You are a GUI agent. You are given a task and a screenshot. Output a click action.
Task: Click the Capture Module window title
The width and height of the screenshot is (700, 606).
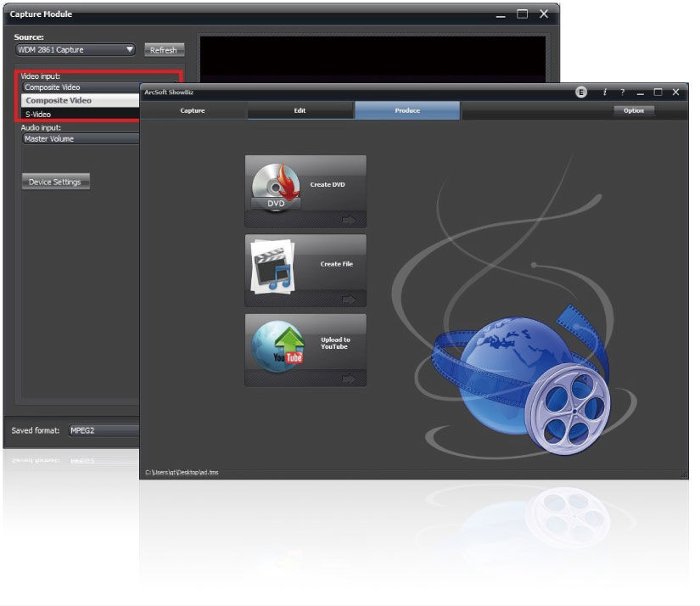[41, 14]
